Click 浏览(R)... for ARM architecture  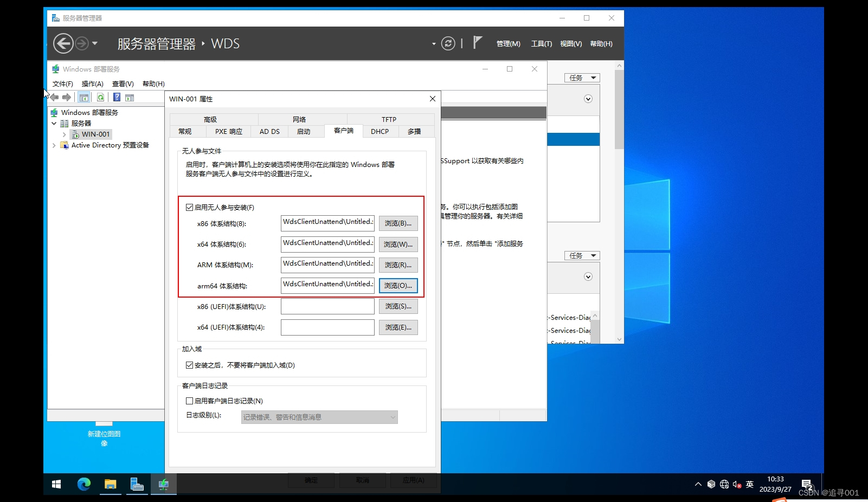398,265
